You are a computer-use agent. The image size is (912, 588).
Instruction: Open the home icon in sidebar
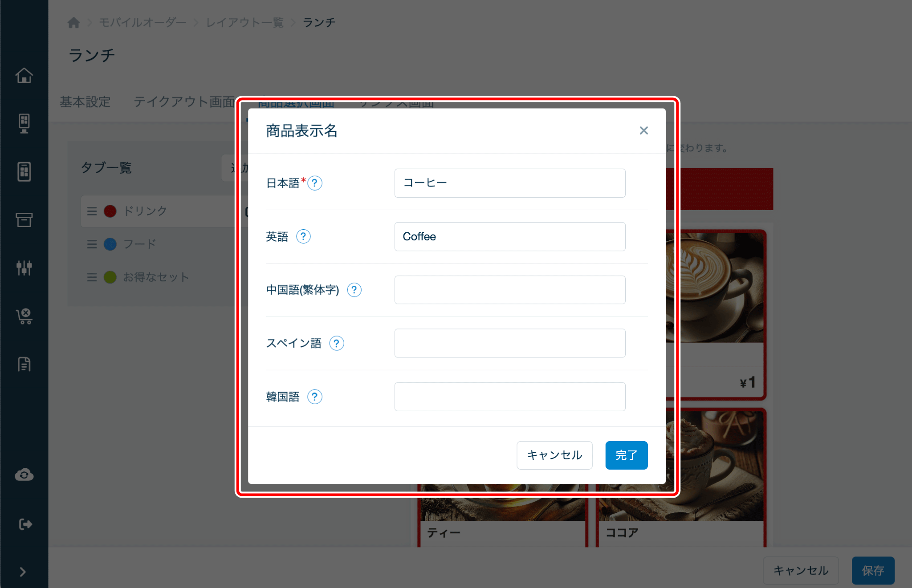24,76
